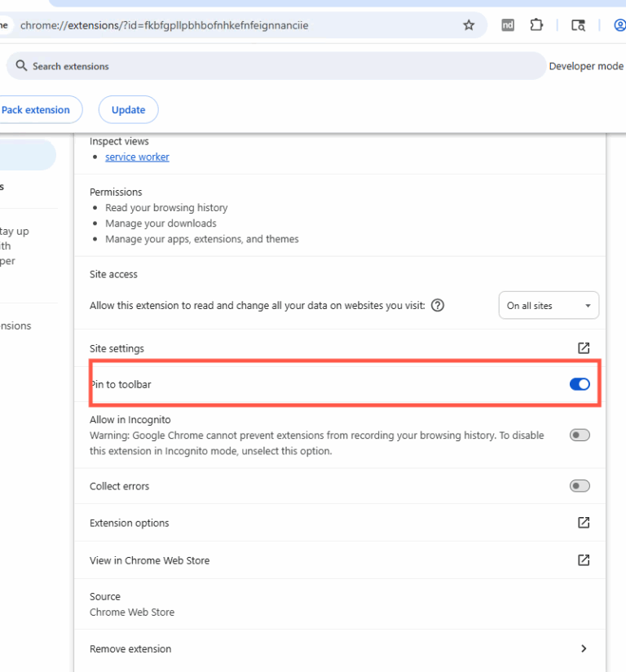Click the site access help question mark icon
The width and height of the screenshot is (626, 672).
(x=438, y=305)
